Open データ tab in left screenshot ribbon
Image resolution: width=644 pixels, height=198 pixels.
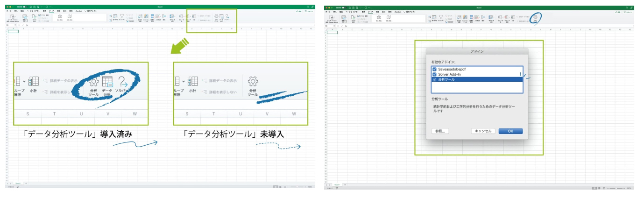click(51, 11)
